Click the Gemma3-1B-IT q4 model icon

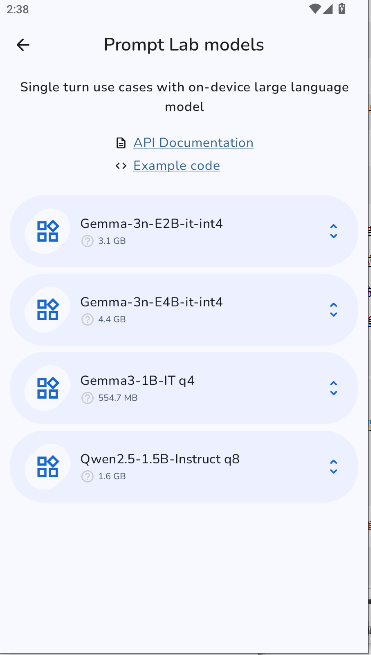48,388
